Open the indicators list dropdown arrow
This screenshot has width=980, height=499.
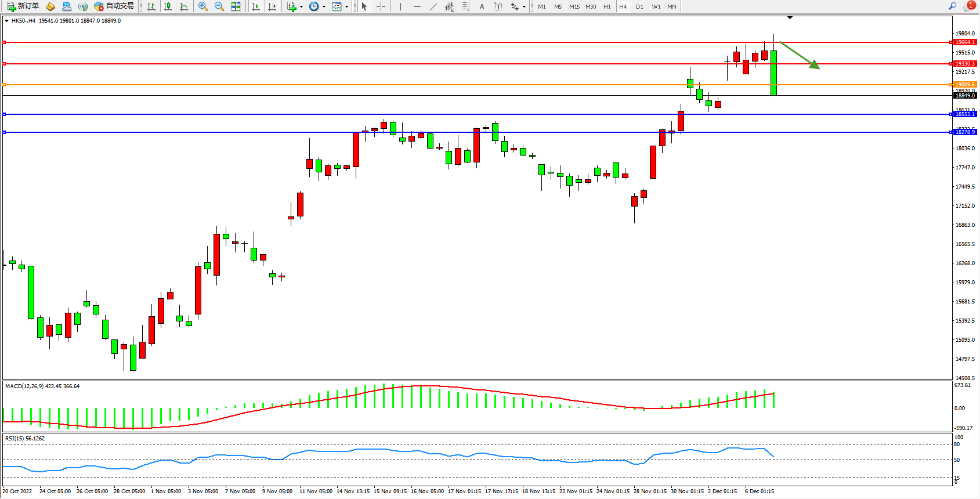click(301, 7)
